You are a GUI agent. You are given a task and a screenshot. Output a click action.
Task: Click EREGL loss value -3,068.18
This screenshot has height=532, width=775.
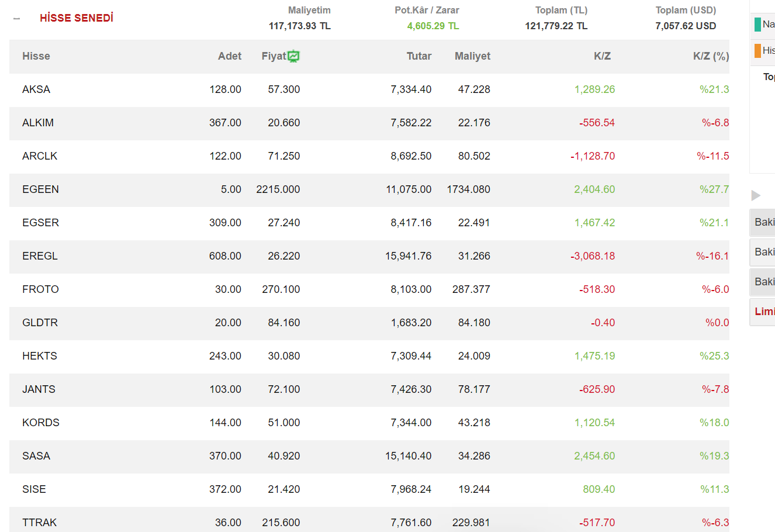[593, 256]
